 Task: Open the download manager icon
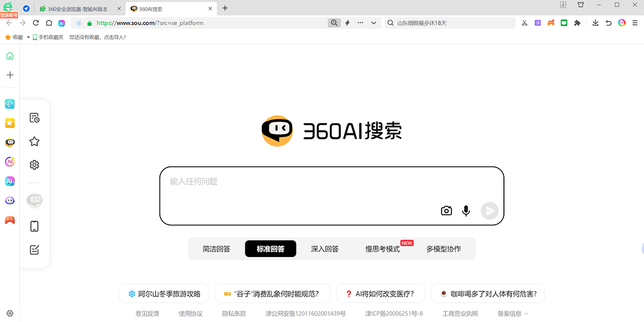[x=595, y=23]
